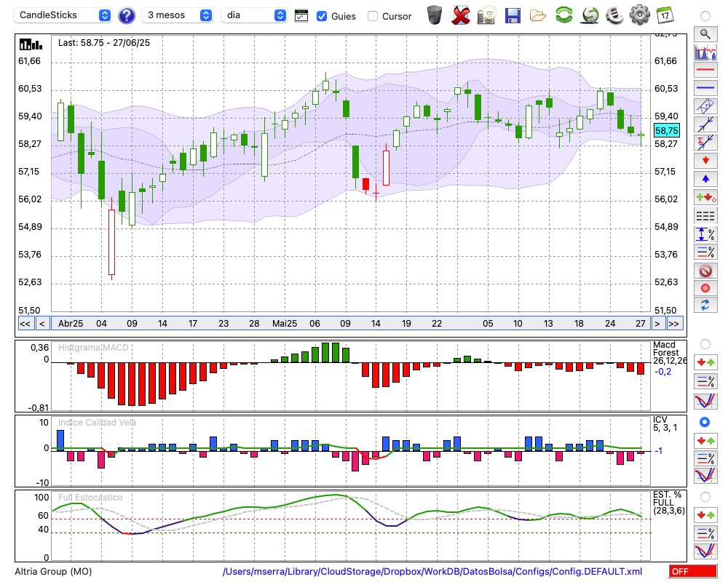
Task: Select the dashed lines grid tool
Action: coord(705,215)
